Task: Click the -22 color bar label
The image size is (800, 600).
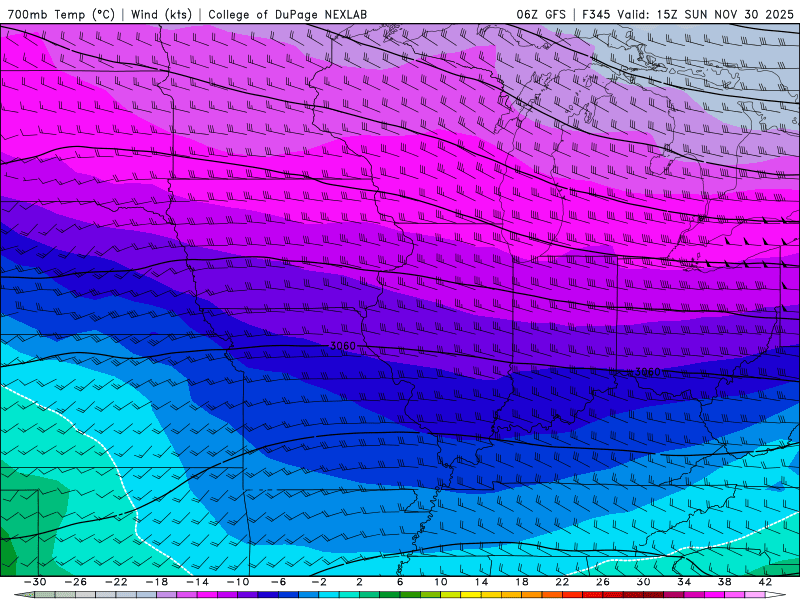Action: coord(116,582)
